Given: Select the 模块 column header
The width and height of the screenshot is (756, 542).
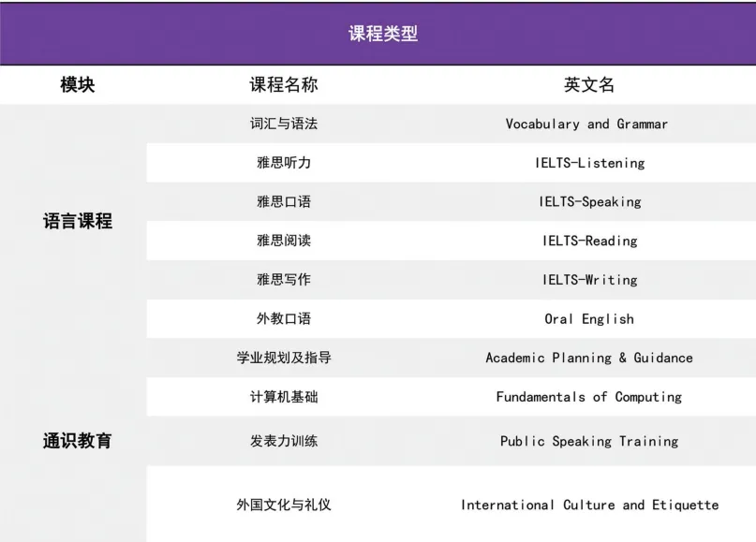Looking at the screenshot, I should pyautogui.click(x=78, y=83).
